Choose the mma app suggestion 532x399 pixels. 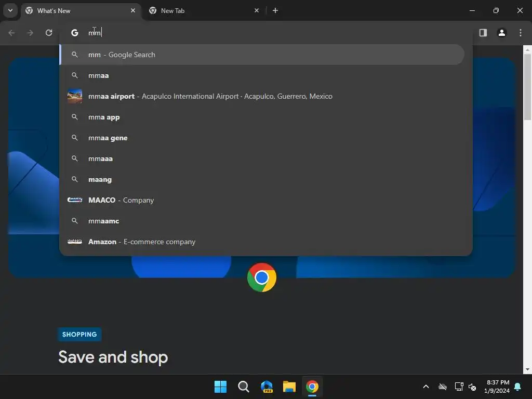(262, 117)
